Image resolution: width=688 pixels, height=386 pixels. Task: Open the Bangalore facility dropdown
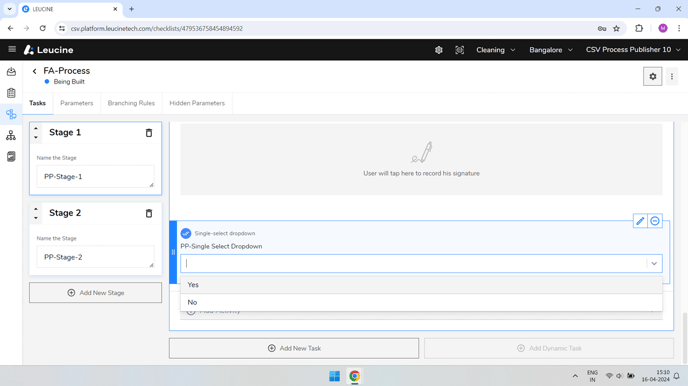pyautogui.click(x=551, y=50)
